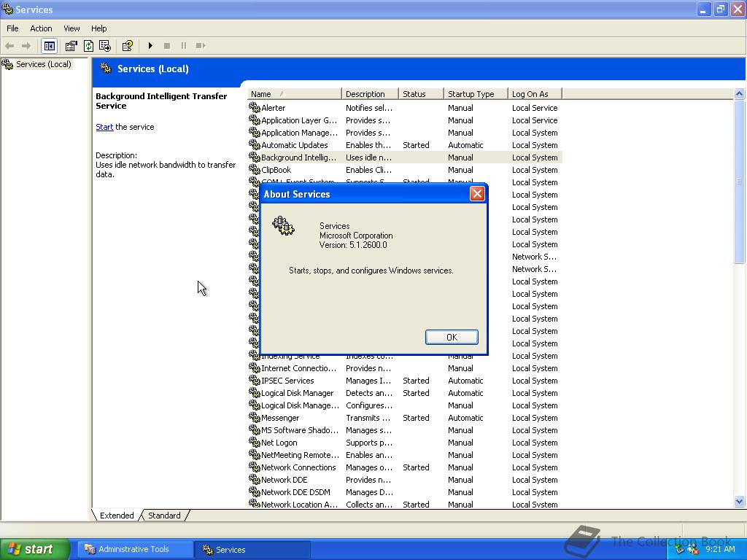747x560 pixels.
Task: Click the Automatic Updates service icon
Action: 255,145
